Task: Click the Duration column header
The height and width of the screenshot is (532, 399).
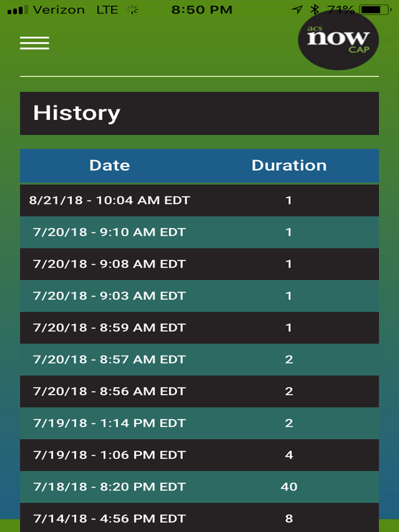Action: 289,166
